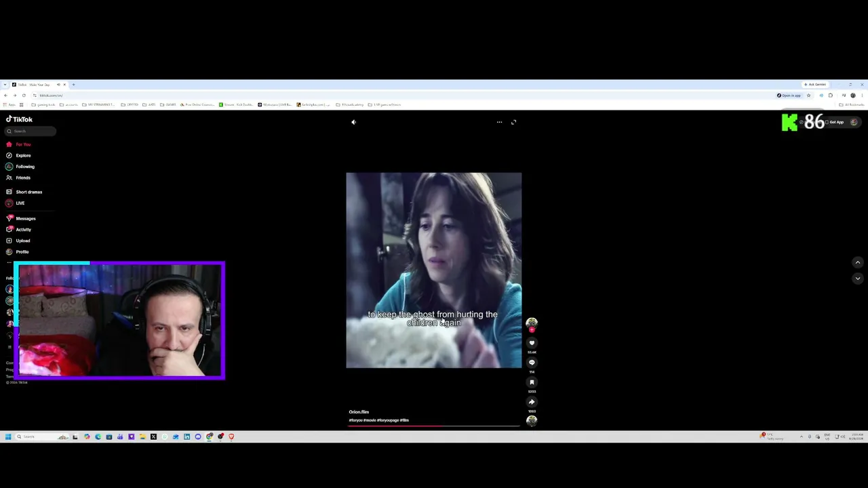Open the video creator's avatar

(532, 323)
